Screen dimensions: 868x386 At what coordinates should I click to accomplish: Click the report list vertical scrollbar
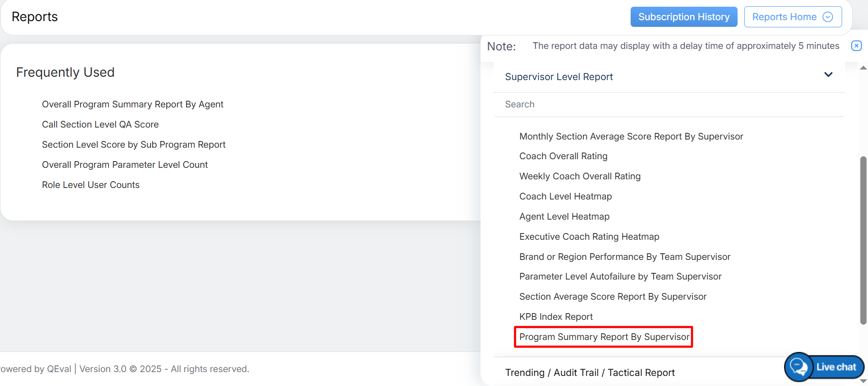[x=863, y=240]
